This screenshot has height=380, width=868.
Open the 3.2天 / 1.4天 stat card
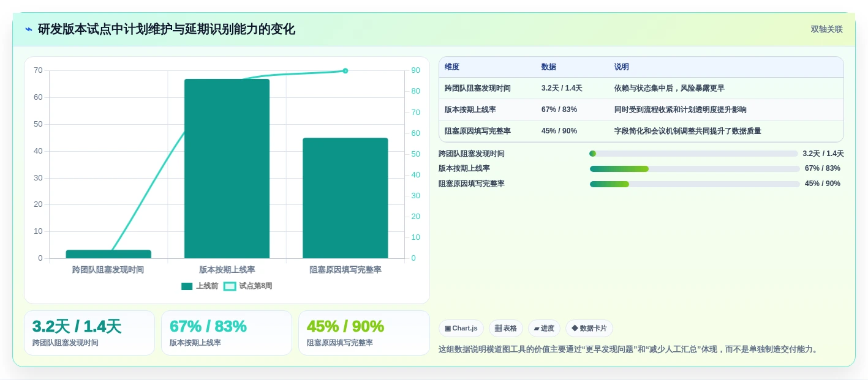pos(89,333)
